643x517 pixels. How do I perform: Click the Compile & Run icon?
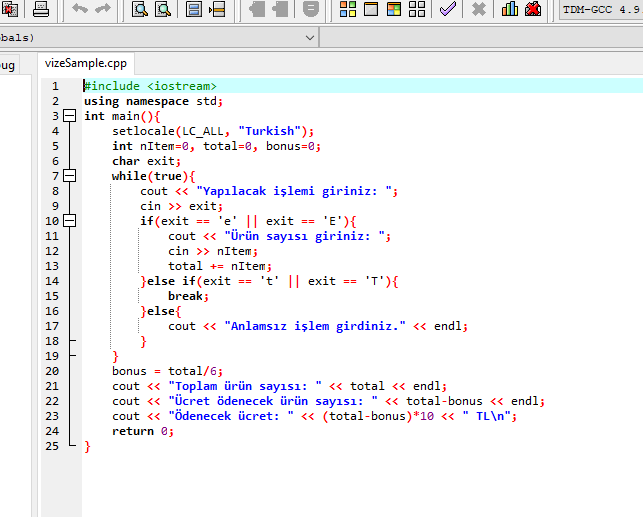[x=393, y=10]
